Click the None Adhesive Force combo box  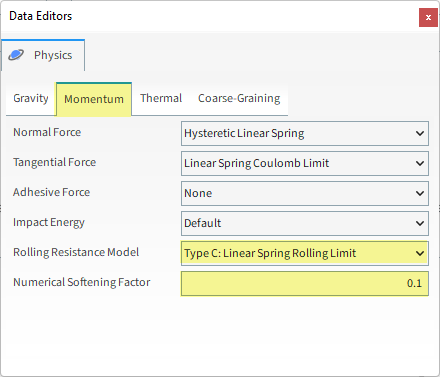tap(305, 193)
